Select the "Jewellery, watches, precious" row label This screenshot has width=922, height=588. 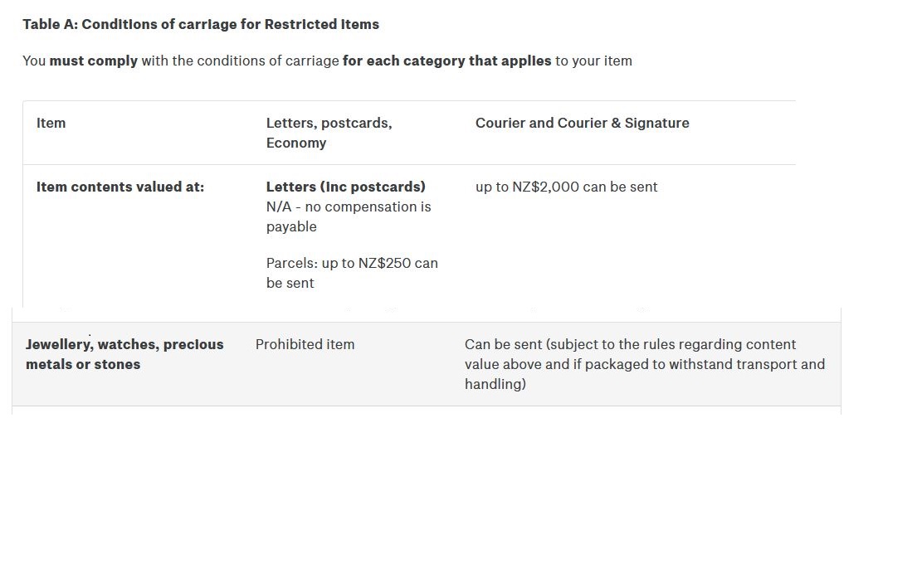click(124, 344)
